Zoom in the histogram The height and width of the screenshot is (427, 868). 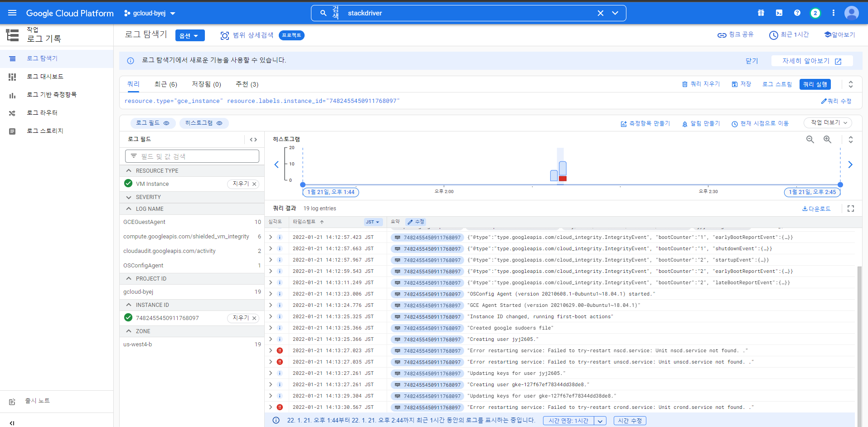coord(827,140)
